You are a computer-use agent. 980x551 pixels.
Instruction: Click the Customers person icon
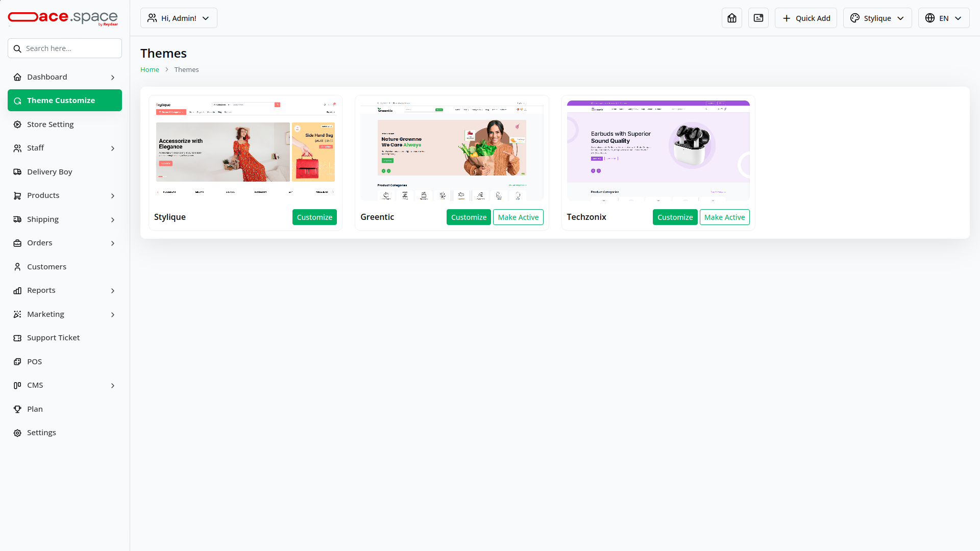(x=17, y=267)
